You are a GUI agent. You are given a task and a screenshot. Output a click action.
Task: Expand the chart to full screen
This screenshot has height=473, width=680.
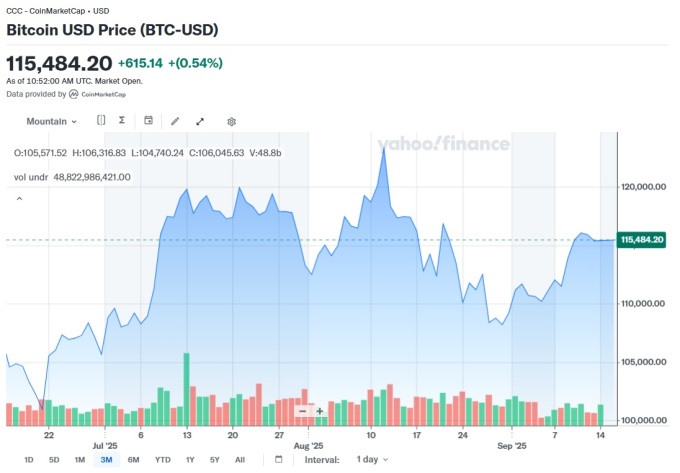(x=200, y=121)
